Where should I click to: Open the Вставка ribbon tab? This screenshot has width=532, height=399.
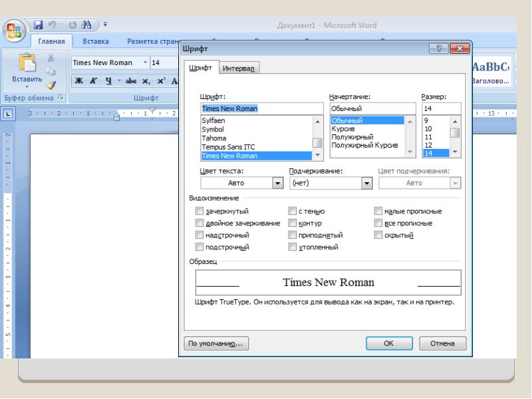(96, 43)
